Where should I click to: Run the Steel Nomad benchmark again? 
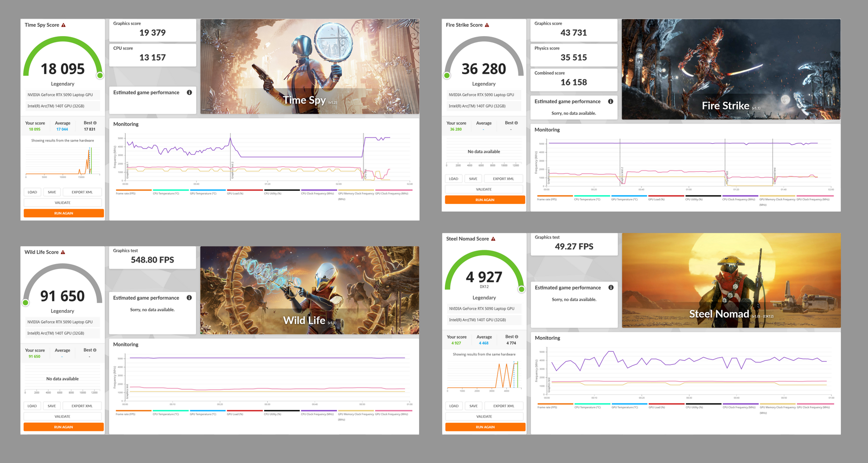click(x=486, y=427)
